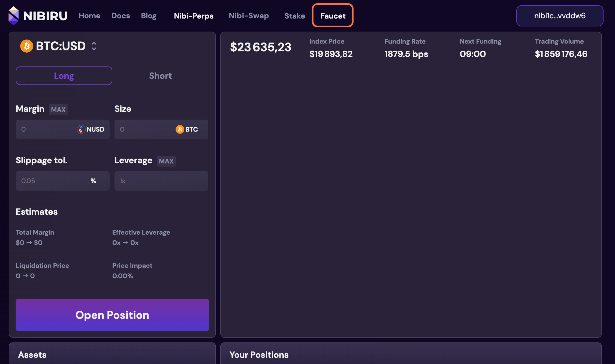Click the percent symbol in slippage field
This screenshot has height=364, width=615.
click(x=93, y=181)
